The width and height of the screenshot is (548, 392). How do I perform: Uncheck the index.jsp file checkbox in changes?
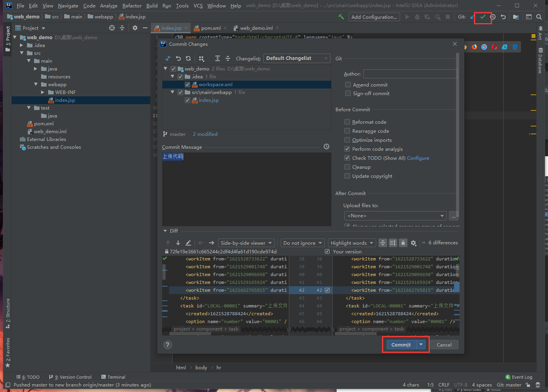click(x=187, y=100)
